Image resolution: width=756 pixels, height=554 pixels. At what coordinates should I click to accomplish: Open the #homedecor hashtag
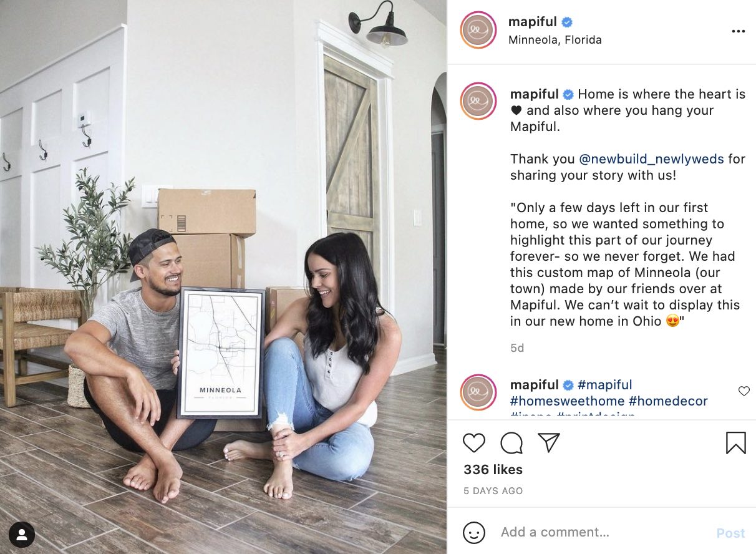[x=668, y=401]
